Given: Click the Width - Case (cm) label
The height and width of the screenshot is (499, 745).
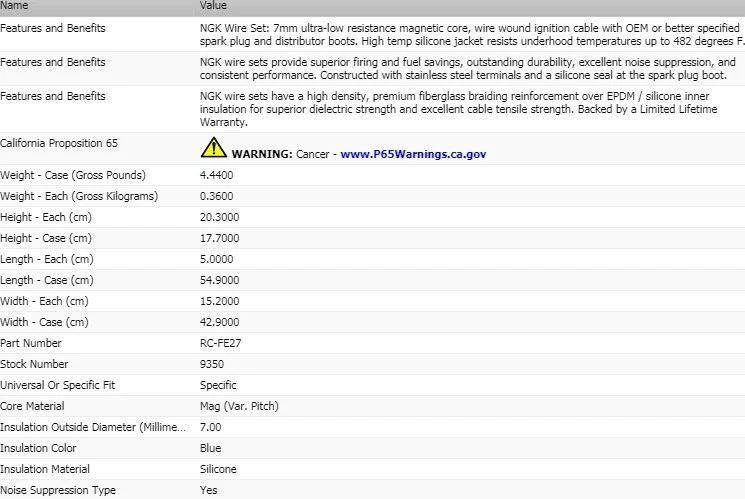Looking at the screenshot, I should (x=44, y=322).
